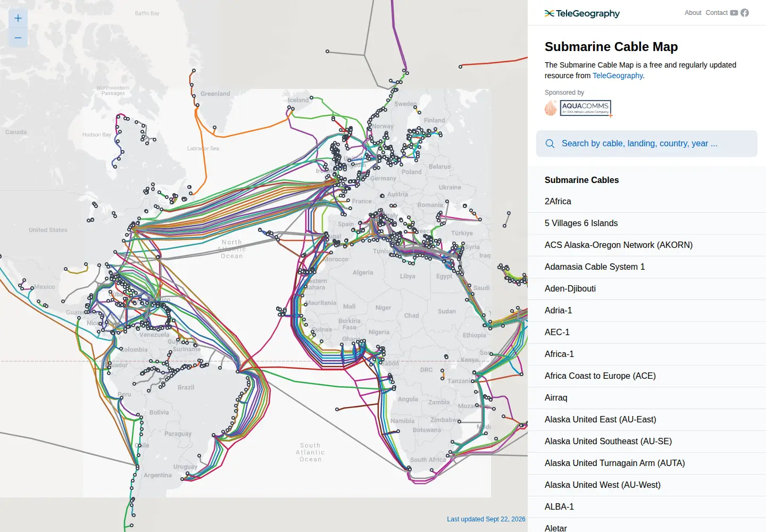Click the Submarine Cable Map heading

[611, 47]
